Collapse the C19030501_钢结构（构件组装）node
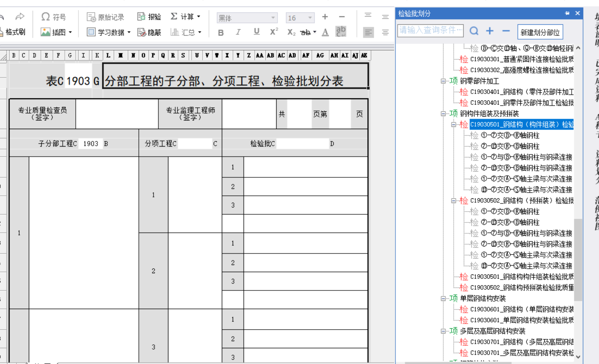Screen dimensions: 599x364 (454, 124)
